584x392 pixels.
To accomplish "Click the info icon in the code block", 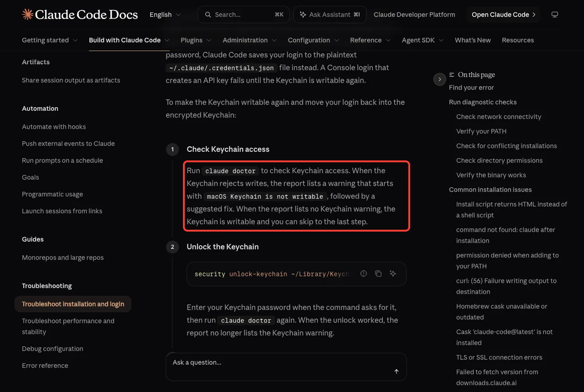I will coord(364,273).
